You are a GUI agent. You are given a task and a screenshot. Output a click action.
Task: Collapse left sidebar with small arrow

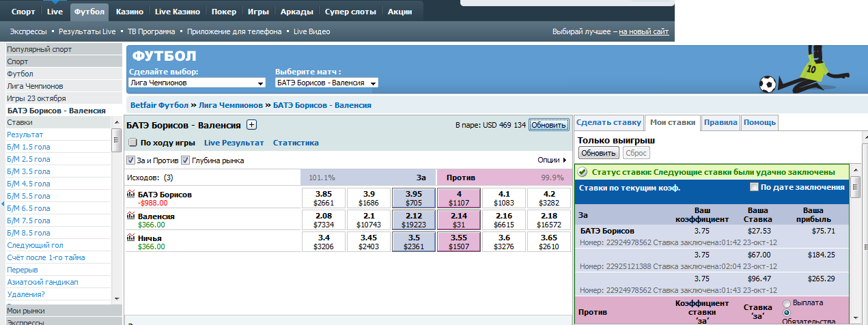tap(2, 204)
